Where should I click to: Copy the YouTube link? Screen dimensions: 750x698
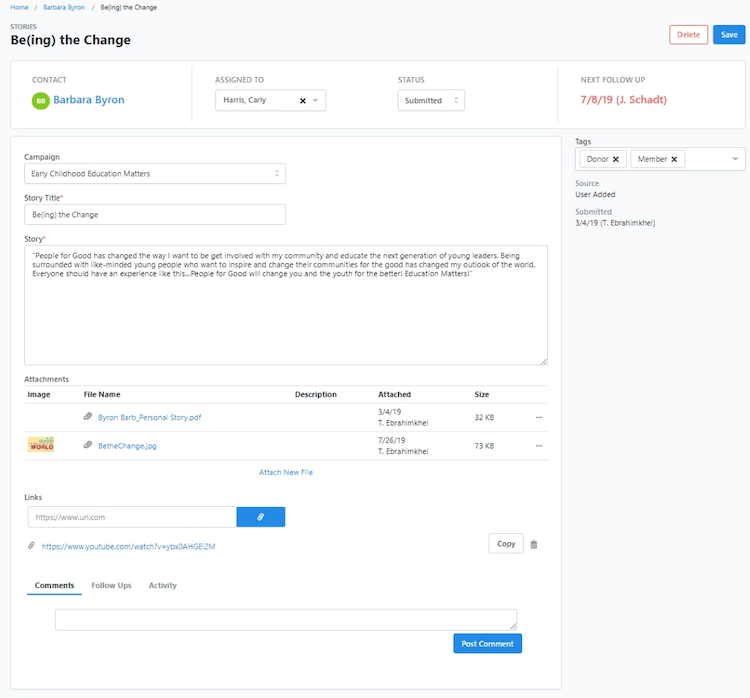click(506, 544)
